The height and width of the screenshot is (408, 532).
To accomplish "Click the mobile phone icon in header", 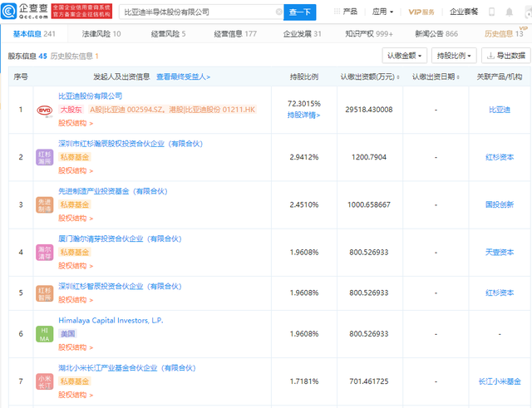I will (491, 12).
